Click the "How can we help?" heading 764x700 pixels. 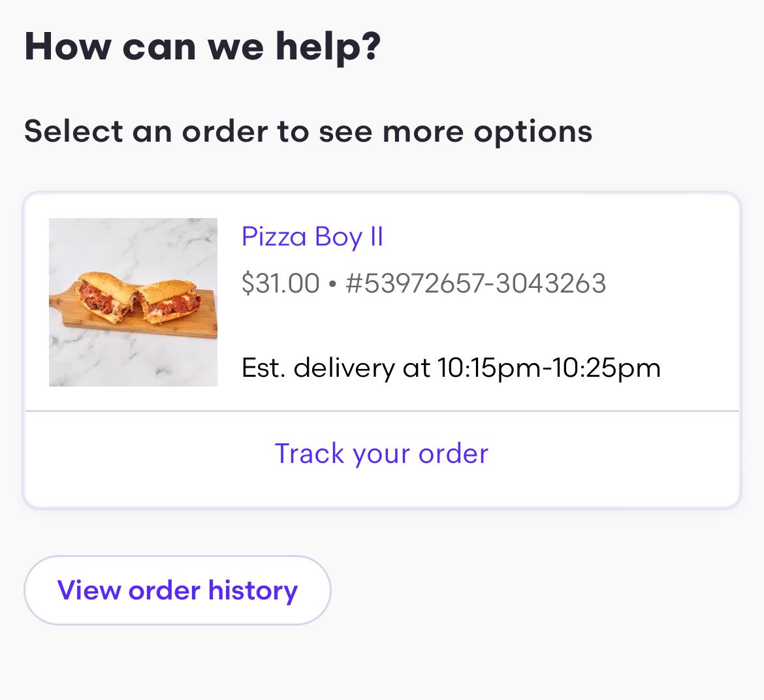point(202,46)
